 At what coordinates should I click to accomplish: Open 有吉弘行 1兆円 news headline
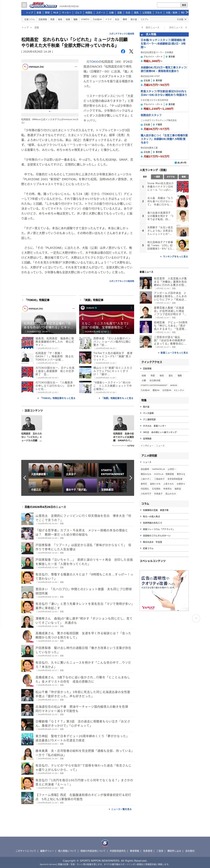tap(84, 782)
